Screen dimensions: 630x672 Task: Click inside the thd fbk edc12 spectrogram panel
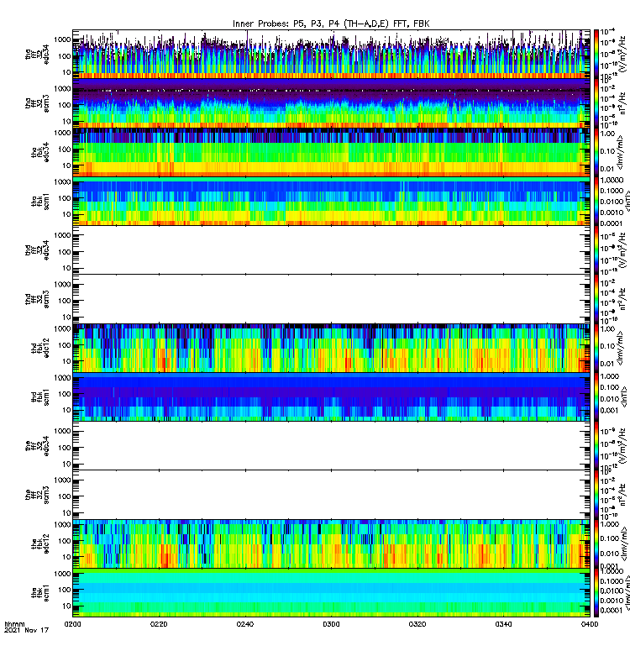click(331, 348)
